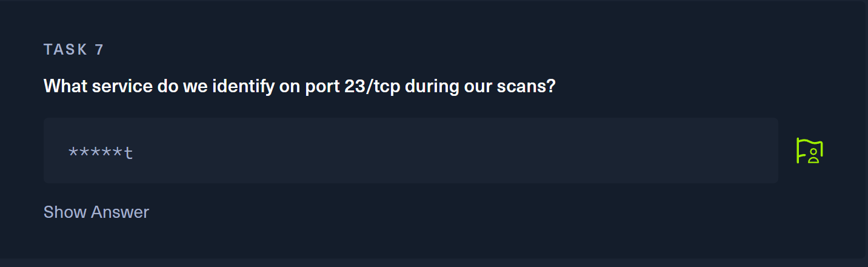Click the letter 't' in the answer hint
The width and height of the screenshot is (868, 267).
129,152
